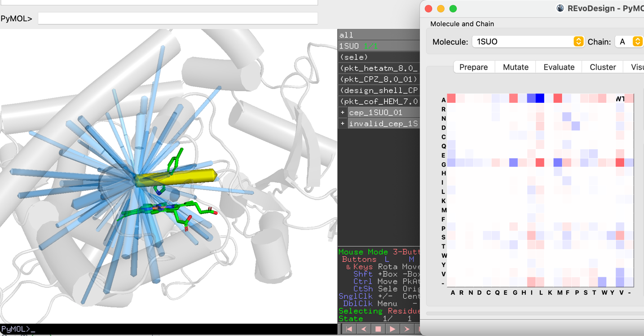644x336 pixels.
Task: Click the PyMOL command input field
Action: tap(178, 18)
